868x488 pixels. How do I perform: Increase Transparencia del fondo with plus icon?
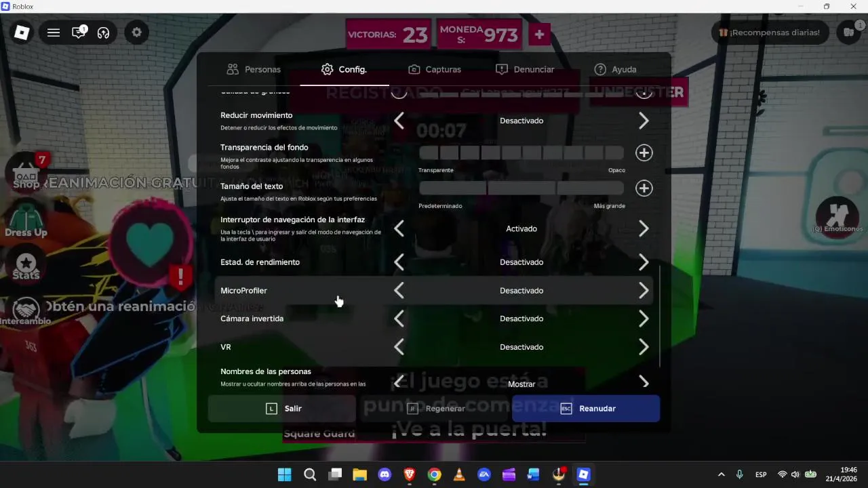click(644, 152)
